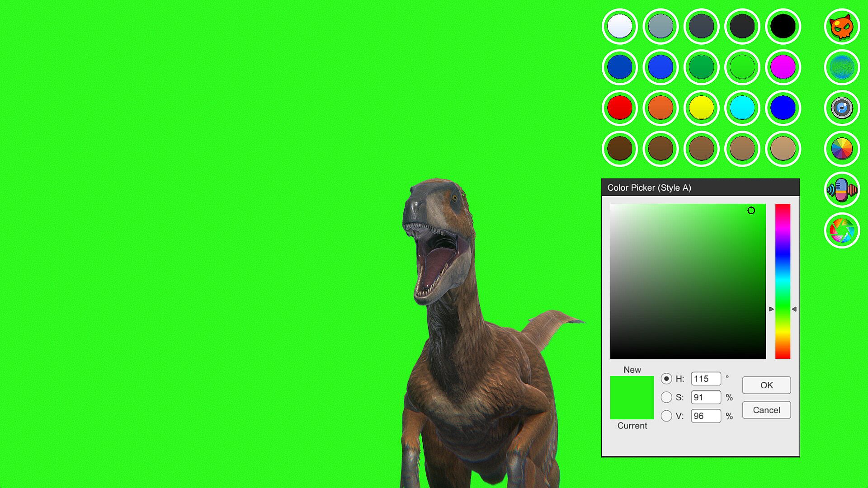Open the camera lens icon
This screenshot has width=868, height=488.
[x=842, y=108]
